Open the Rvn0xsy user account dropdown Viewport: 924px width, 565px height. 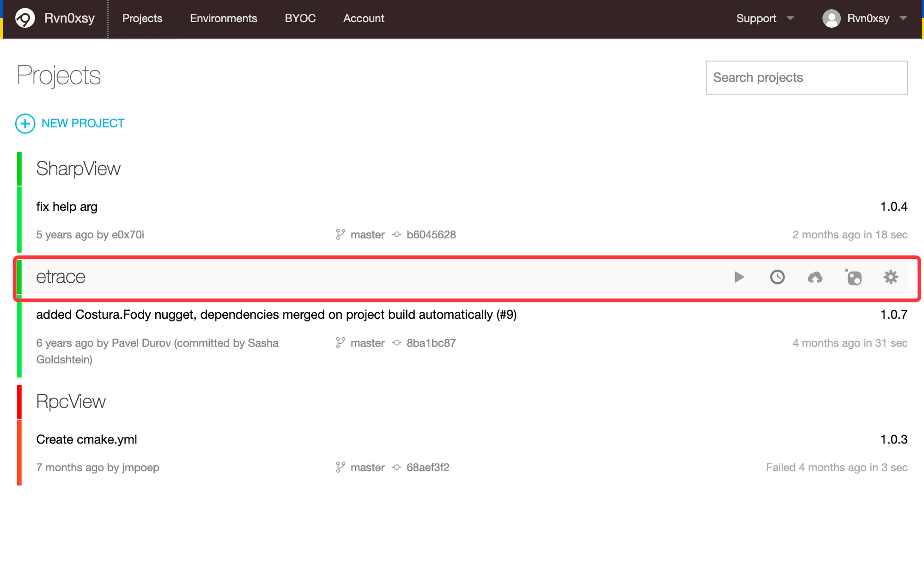coord(868,18)
